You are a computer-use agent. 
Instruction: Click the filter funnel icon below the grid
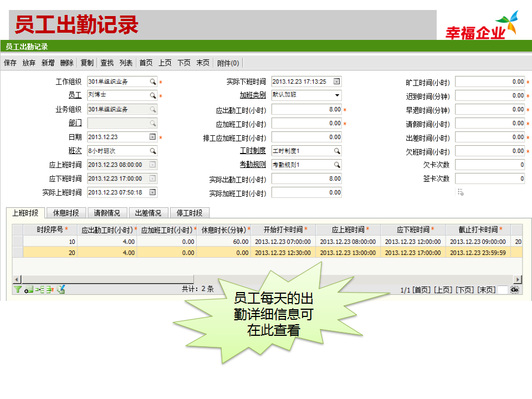pyautogui.click(x=18, y=289)
